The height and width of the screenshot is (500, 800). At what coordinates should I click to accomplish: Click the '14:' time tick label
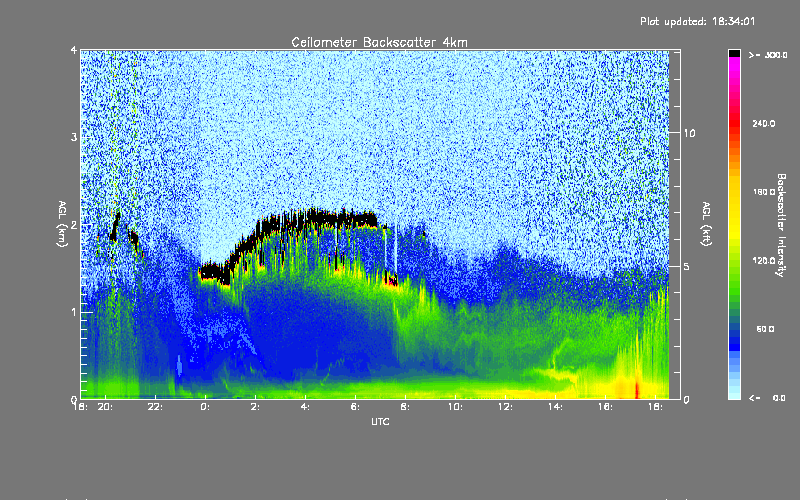(555, 407)
